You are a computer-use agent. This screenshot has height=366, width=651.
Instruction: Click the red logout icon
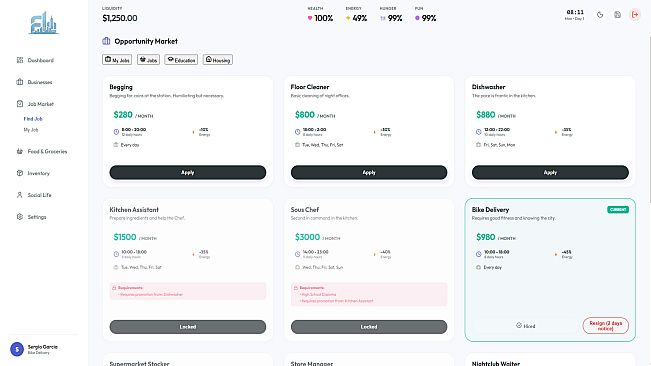tap(635, 15)
